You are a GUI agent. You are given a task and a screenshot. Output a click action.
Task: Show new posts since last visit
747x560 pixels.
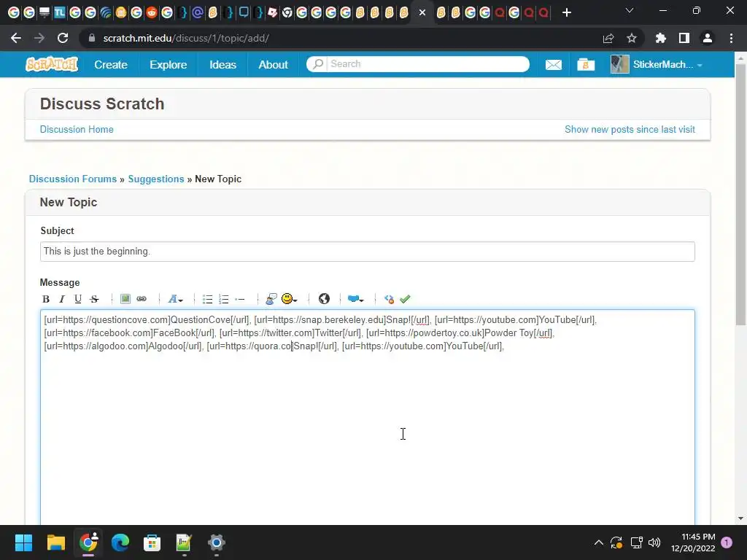click(x=630, y=130)
